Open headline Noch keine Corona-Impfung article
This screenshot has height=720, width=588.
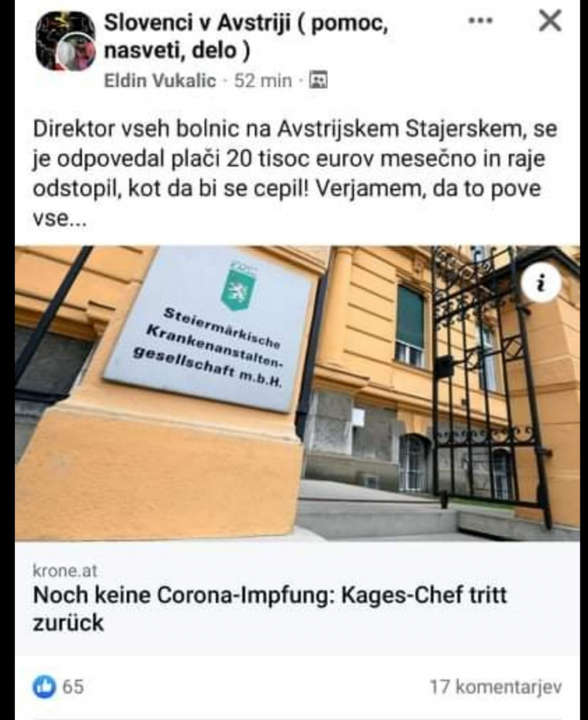(270, 608)
